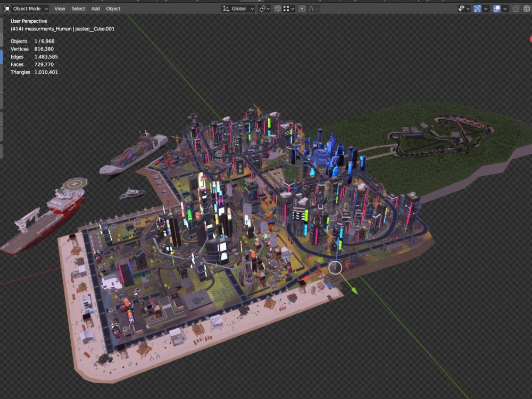Toggle the proportional editing falloff curve icon

click(x=311, y=8)
